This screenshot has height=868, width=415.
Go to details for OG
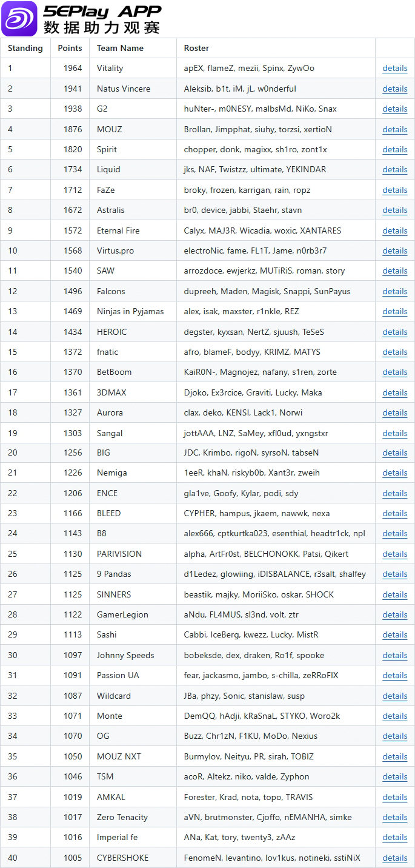(395, 736)
